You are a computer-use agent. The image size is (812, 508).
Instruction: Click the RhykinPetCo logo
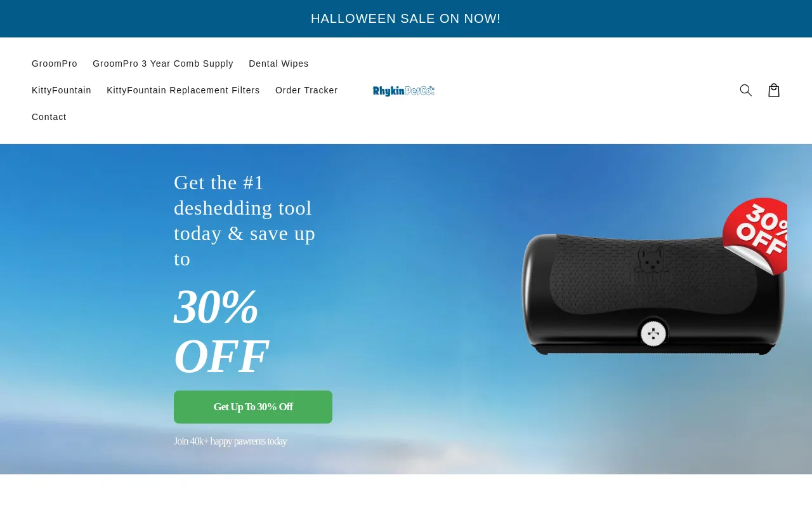pyautogui.click(x=403, y=91)
